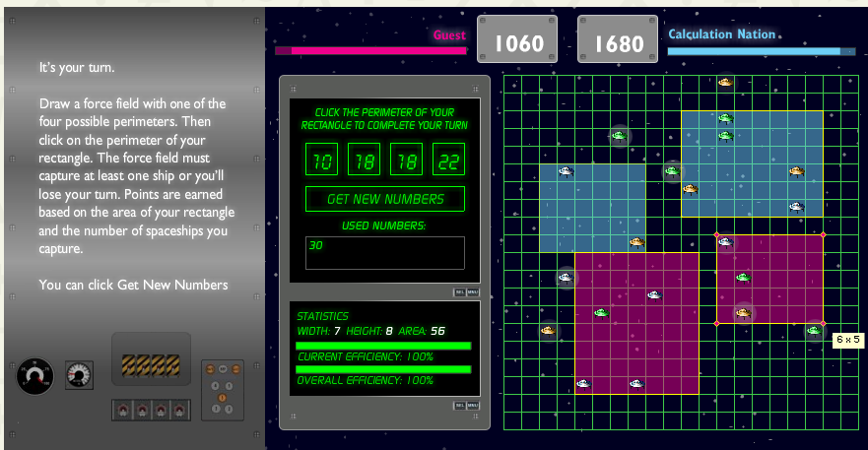The height and width of the screenshot is (450, 868).
Task: Select the second 18 box next to 22
Action: click(406, 160)
